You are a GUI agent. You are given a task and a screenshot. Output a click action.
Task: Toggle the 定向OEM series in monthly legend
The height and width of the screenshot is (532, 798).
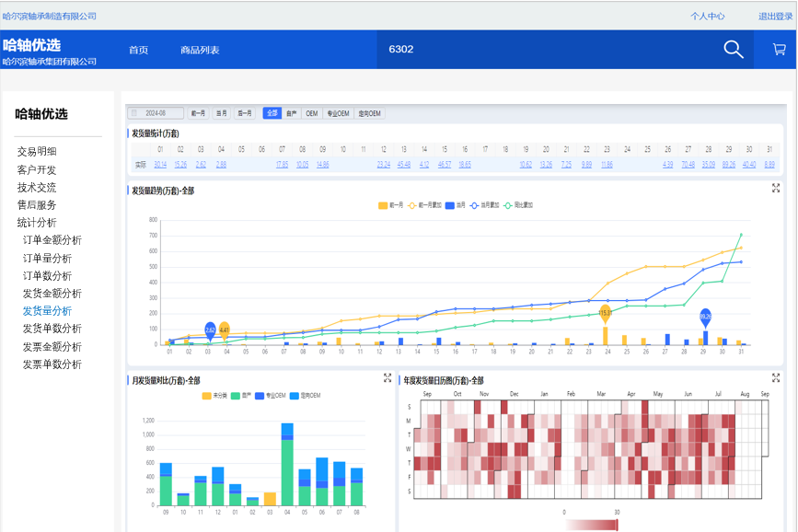coord(305,396)
